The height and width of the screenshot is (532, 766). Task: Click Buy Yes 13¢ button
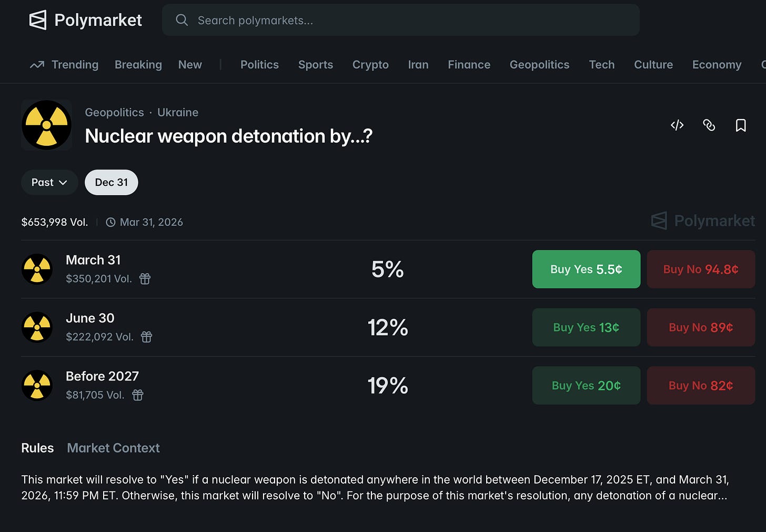pos(586,327)
